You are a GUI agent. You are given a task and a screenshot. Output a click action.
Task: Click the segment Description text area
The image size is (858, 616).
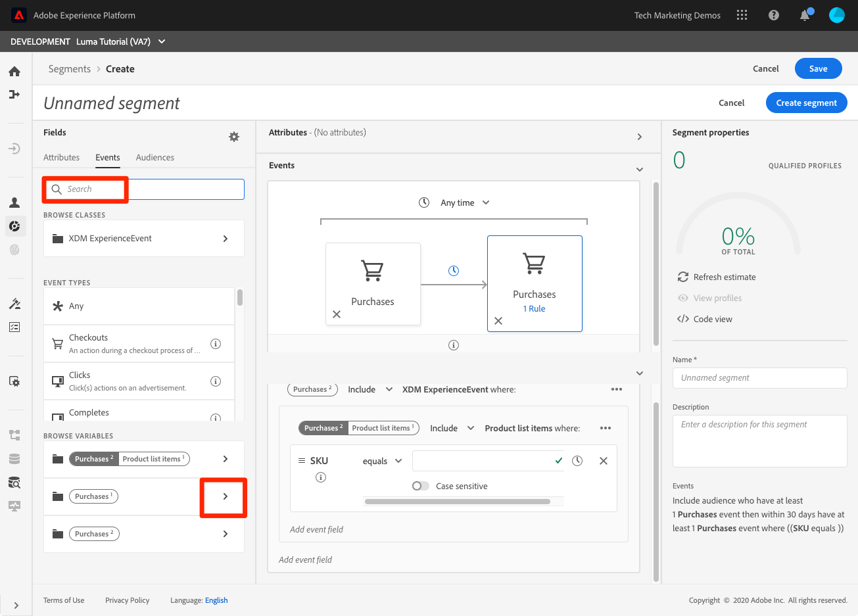point(760,441)
